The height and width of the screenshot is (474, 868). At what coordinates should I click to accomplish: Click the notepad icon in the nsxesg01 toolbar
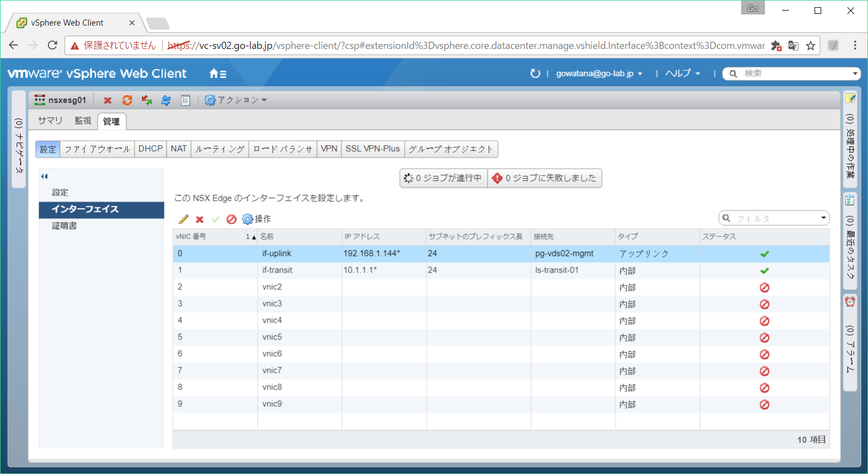point(185,100)
